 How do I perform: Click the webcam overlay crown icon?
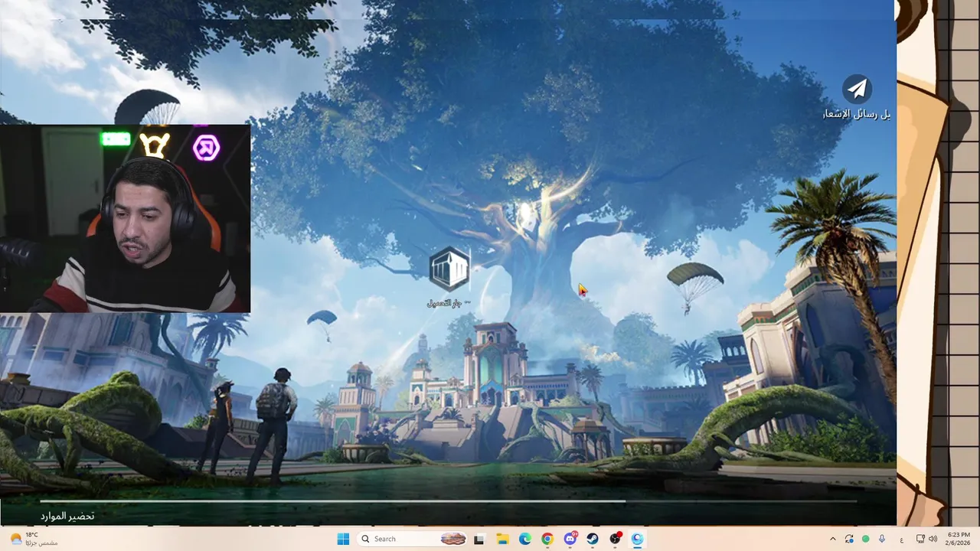click(x=155, y=145)
